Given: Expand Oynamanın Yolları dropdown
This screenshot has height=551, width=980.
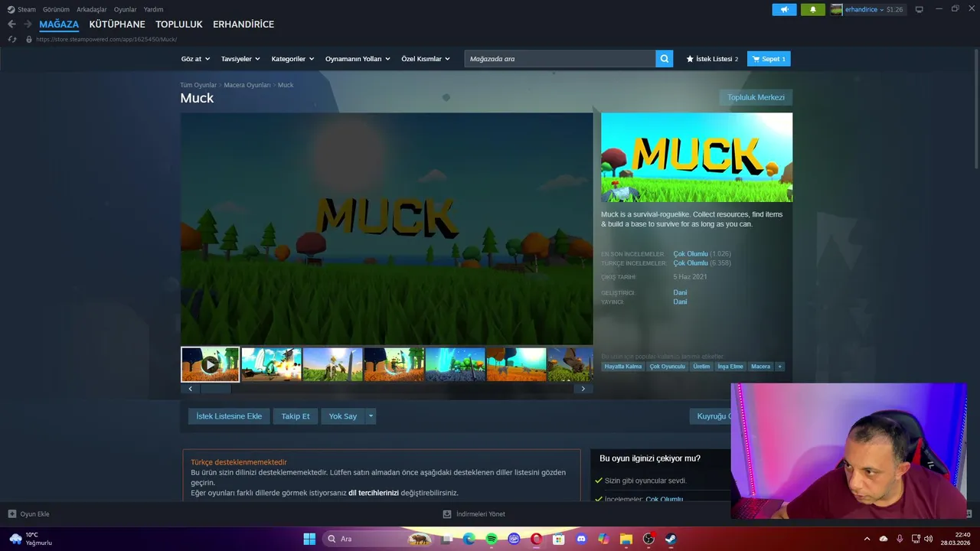Looking at the screenshot, I should tap(358, 59).
